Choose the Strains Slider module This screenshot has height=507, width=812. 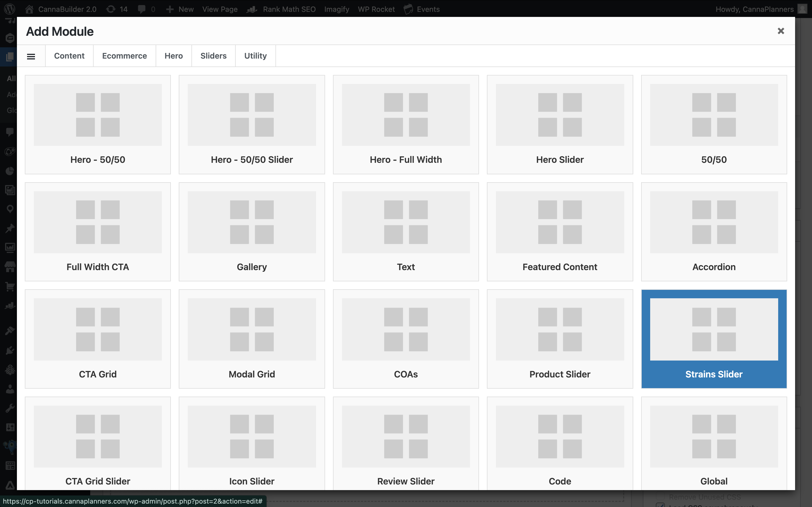tap(714, 339)
